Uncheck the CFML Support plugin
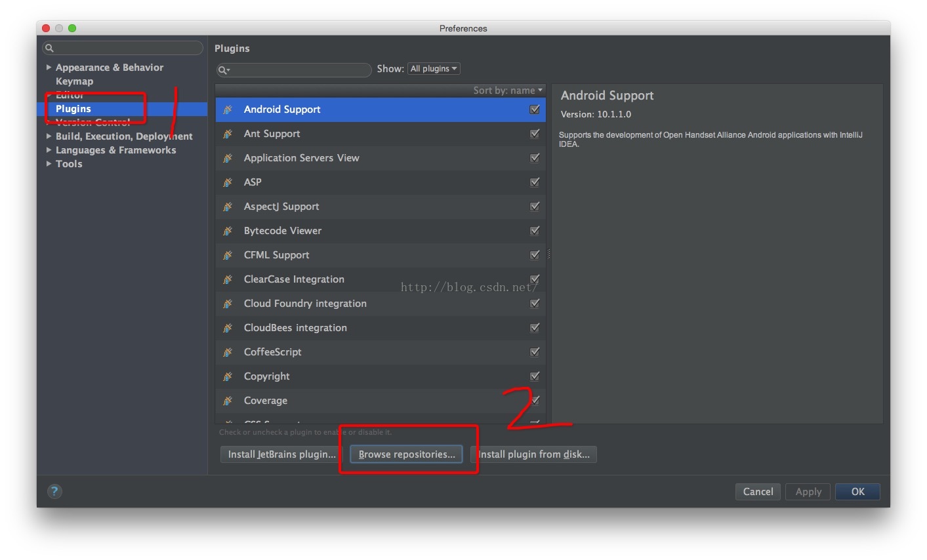Screen dimensions: 927x560 [535, 255]
